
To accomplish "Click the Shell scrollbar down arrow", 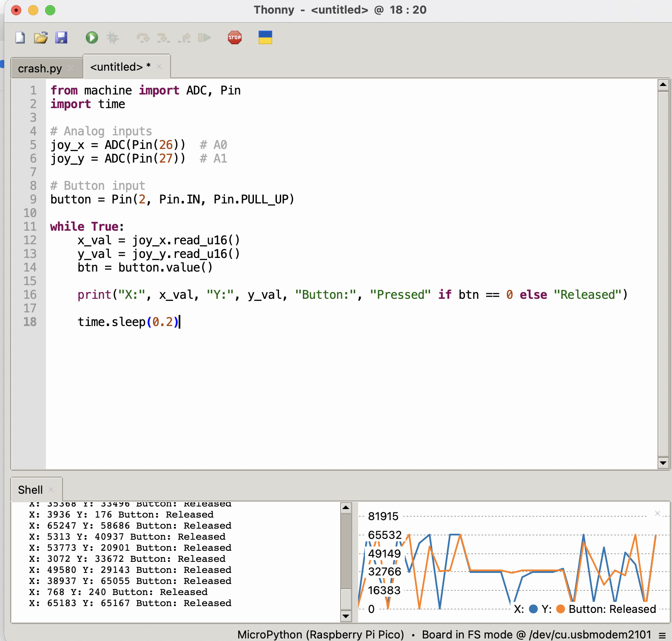I will pyautogui.click(x=346, y=616).
